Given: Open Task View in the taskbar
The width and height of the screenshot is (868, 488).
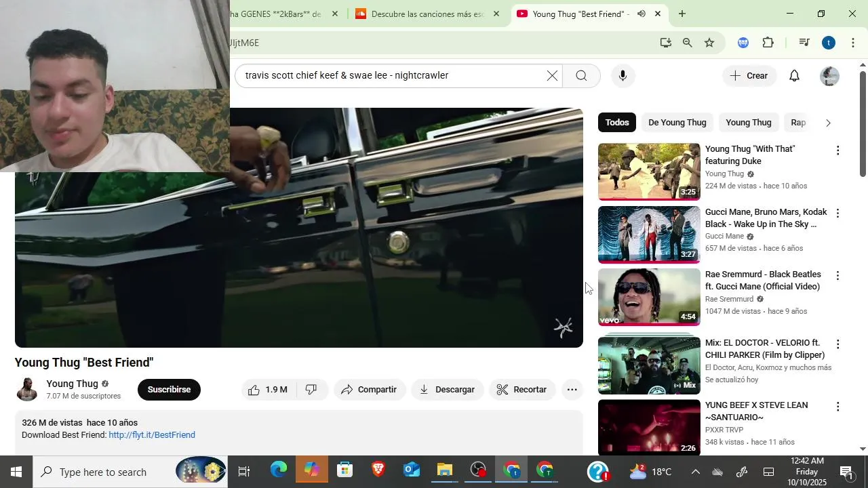Looking at the screenshot, I should coord(244,472).
